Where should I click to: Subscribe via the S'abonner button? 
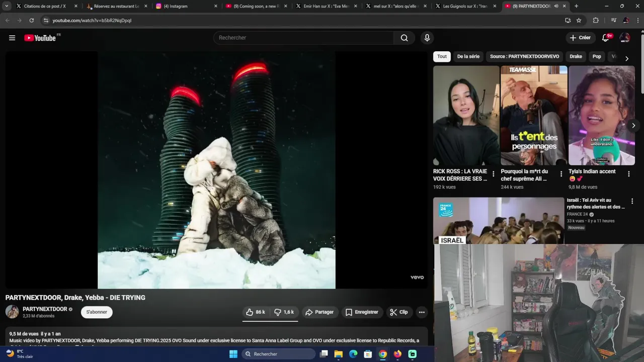point(97,312)
